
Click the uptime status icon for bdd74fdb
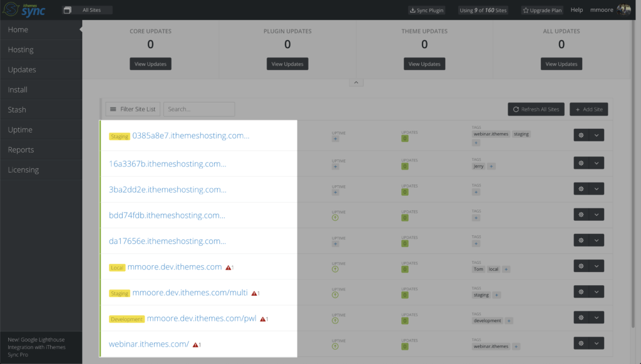(336, 218)
